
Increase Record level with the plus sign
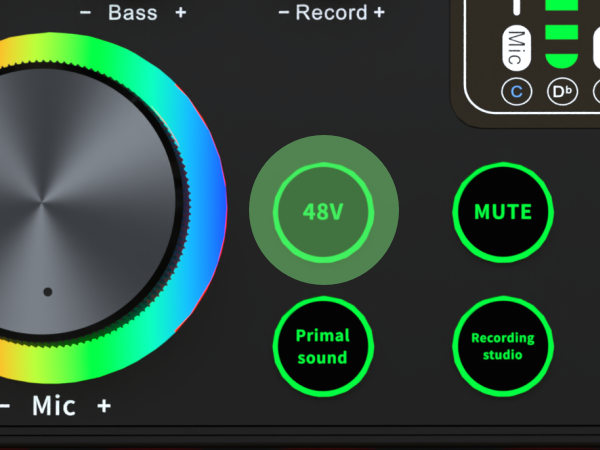[x=378, y=13]
